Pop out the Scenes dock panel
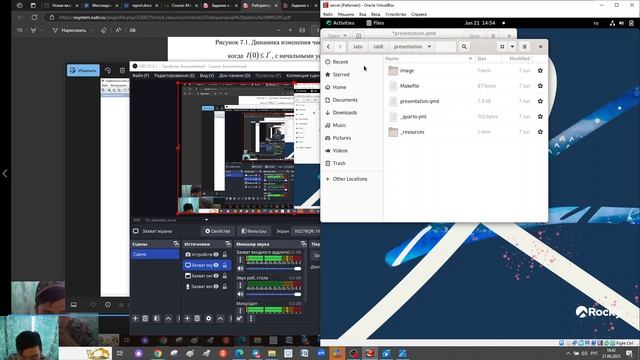The width and height of the screenshot is (640, 360). pos(176,244)
